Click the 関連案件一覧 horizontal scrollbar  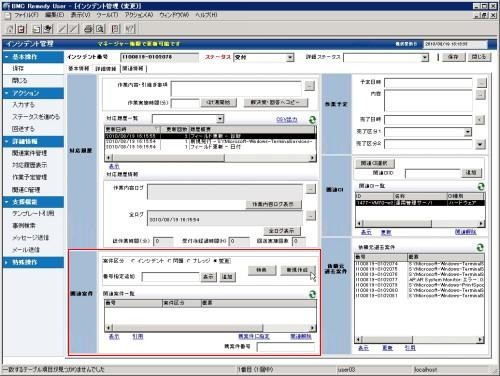210,328
